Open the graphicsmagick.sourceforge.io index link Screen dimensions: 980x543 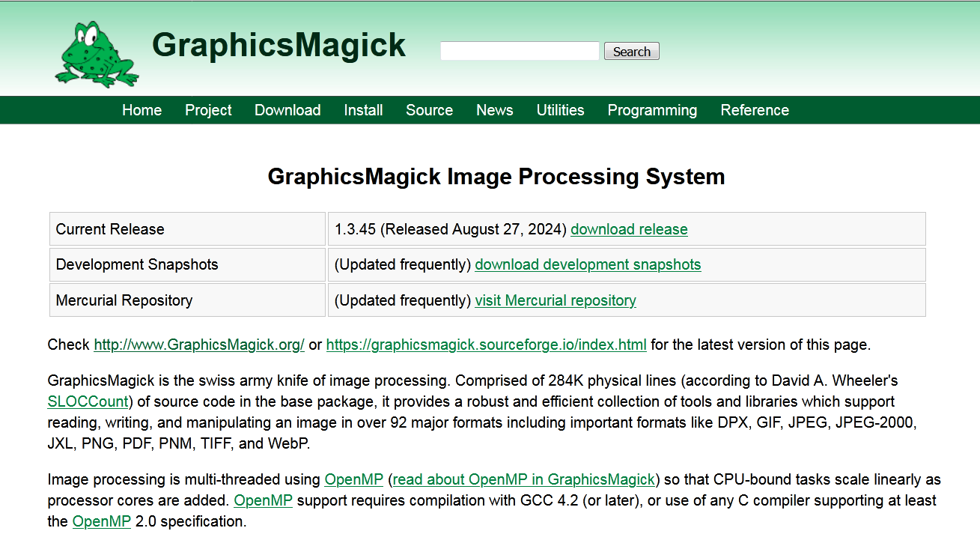tap(486, 345)
